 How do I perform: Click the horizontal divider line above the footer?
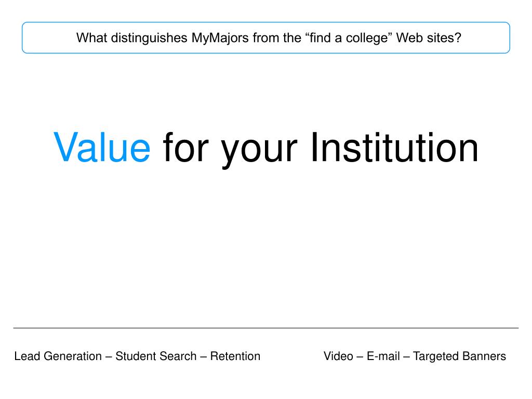(266, 328)
